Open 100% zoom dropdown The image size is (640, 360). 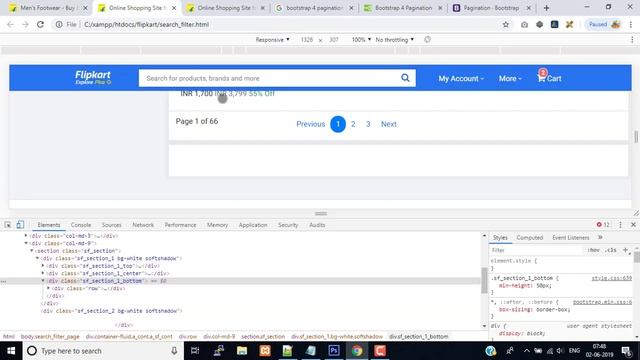[x=361, y=40]
